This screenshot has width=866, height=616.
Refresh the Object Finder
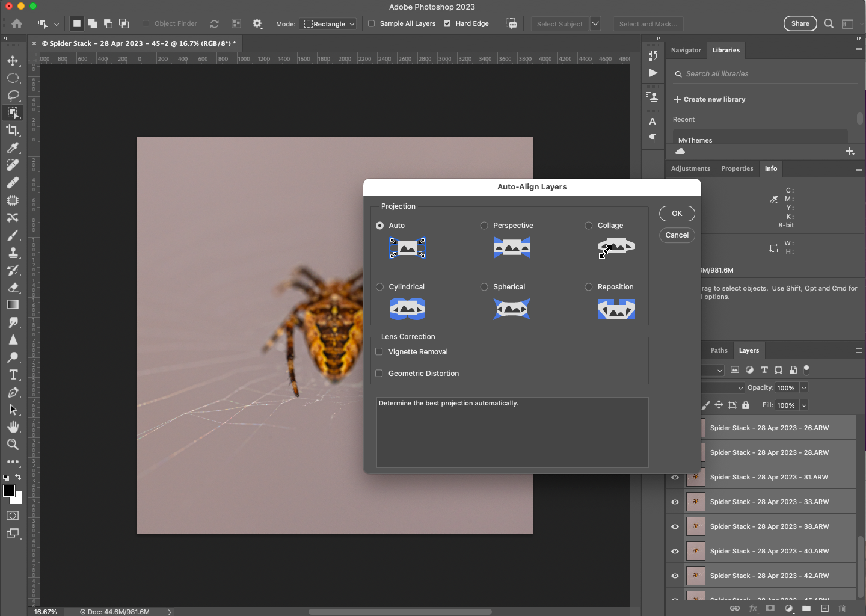214,24
